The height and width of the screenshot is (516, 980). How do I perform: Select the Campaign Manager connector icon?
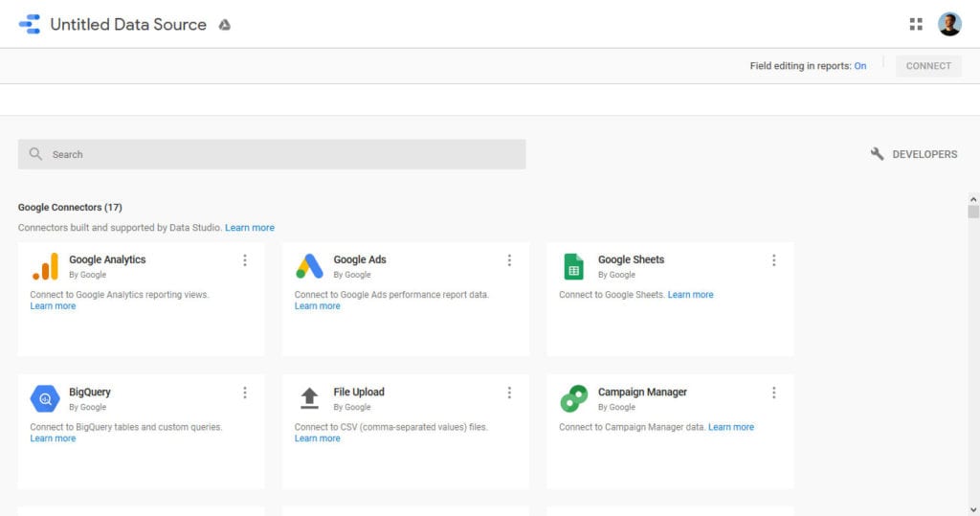pos(574,398)
